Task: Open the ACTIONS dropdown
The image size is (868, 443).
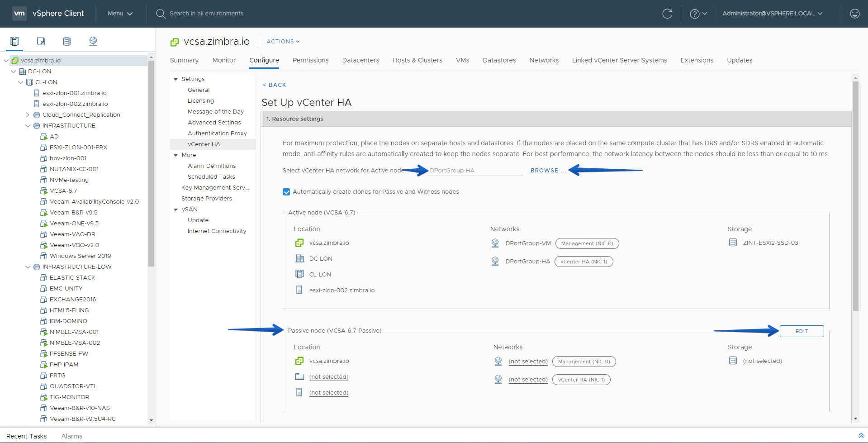Action: point(283,42)
